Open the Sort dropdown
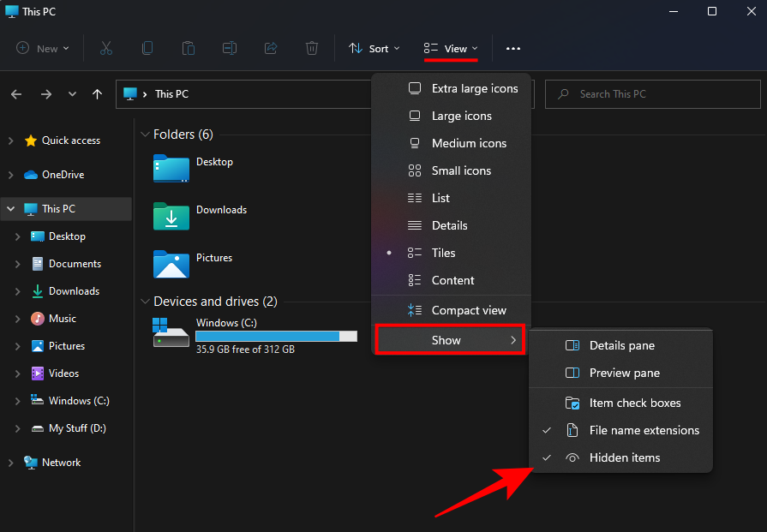 click(x=375, y=49)
